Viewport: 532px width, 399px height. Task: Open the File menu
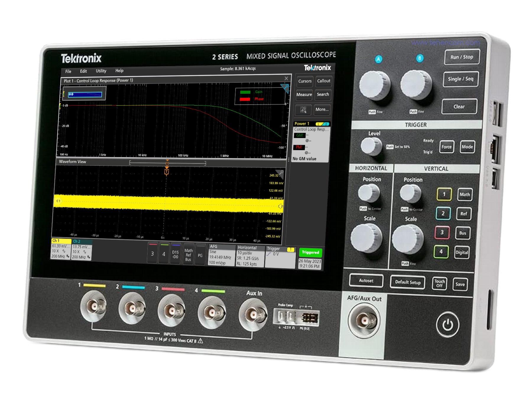[x=68, y=71]
